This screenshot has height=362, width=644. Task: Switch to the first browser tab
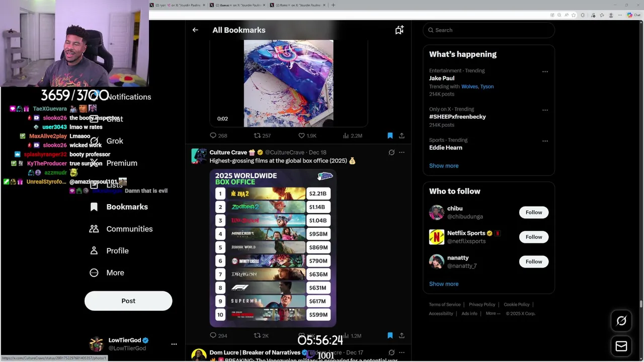click(178, 5)
